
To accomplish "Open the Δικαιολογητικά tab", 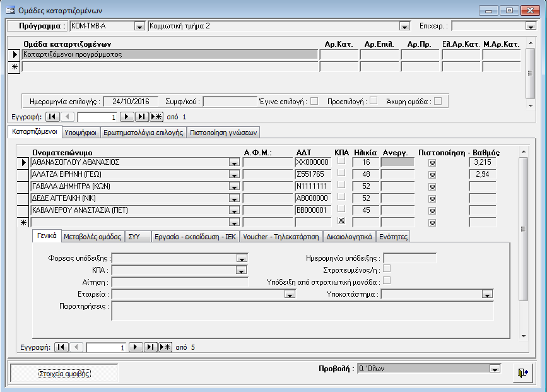I will pos(350,237).
